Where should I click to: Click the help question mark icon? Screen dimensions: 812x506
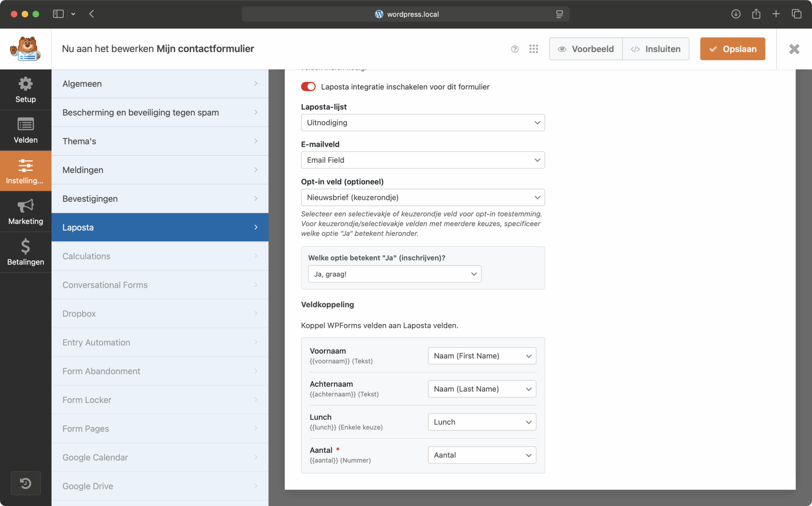pos(515,49)
